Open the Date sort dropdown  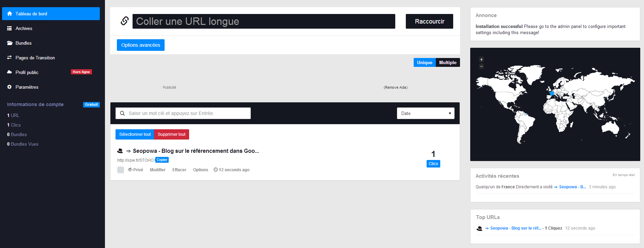click(x=426, y=113)
